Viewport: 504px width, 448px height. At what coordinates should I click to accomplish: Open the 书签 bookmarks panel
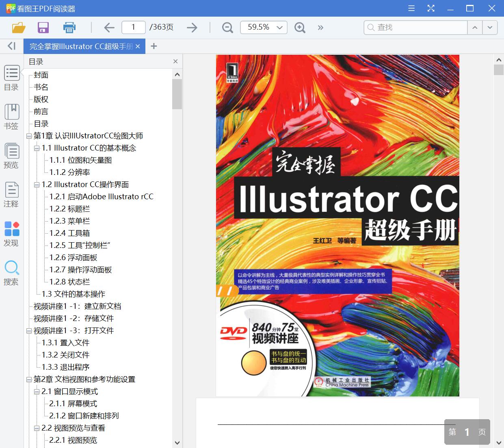(11, 117)
